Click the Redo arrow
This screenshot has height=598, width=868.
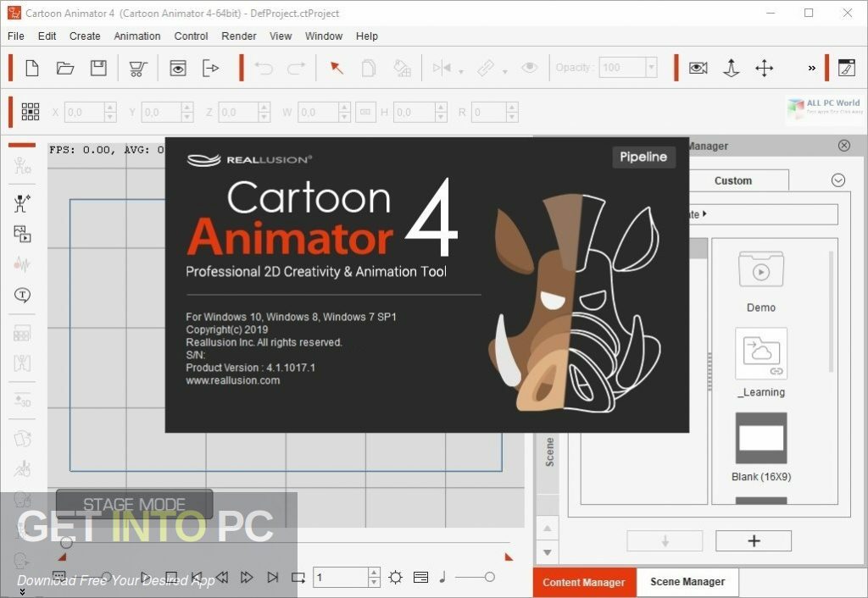296,68
